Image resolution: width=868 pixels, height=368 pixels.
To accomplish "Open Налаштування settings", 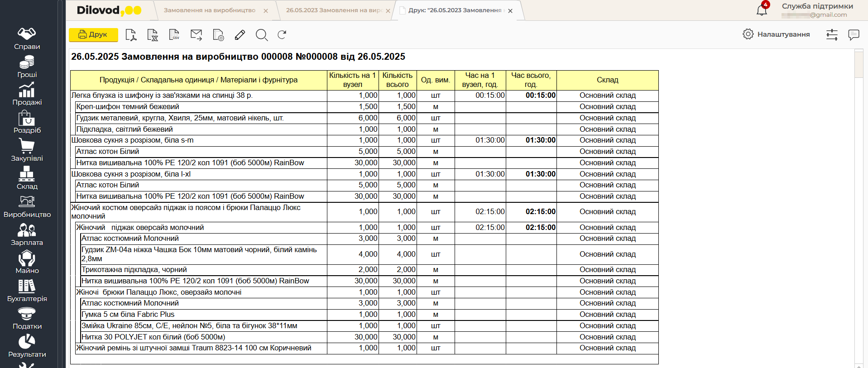I will 777,34.
